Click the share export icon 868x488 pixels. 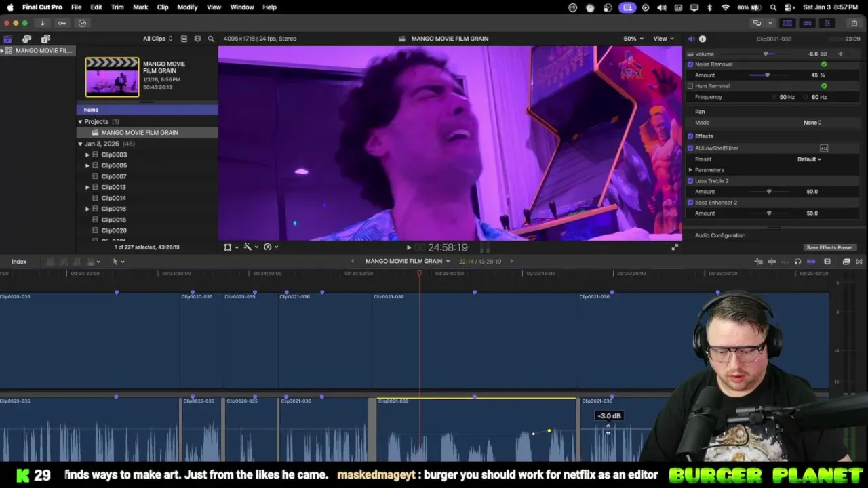click(854, 23)
